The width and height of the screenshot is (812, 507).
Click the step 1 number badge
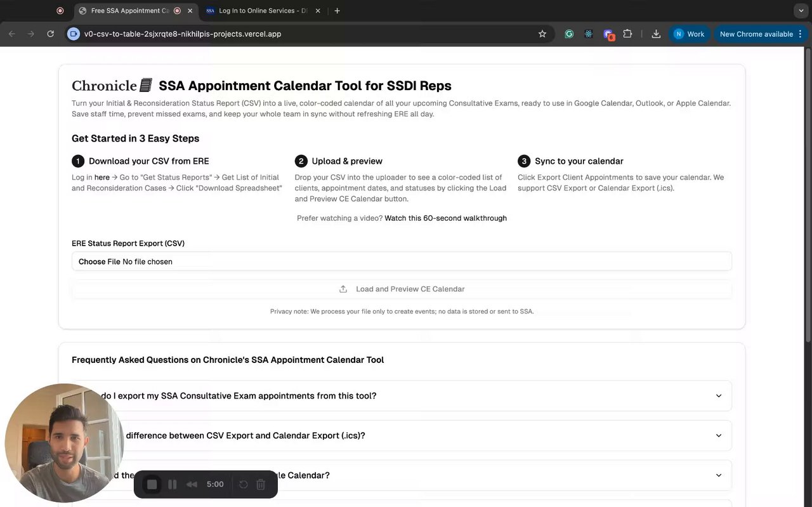click(x=78, y=161)
